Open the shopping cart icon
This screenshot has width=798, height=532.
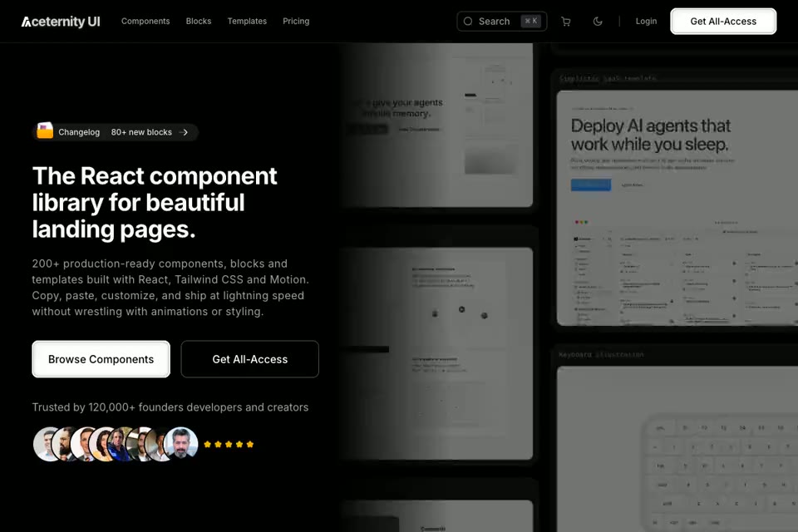tap(566, 22)
